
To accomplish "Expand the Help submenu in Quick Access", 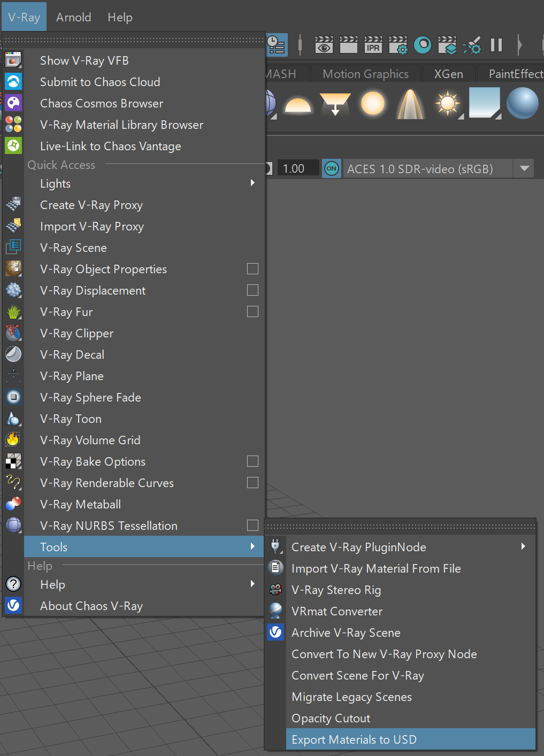I will 144,584.
